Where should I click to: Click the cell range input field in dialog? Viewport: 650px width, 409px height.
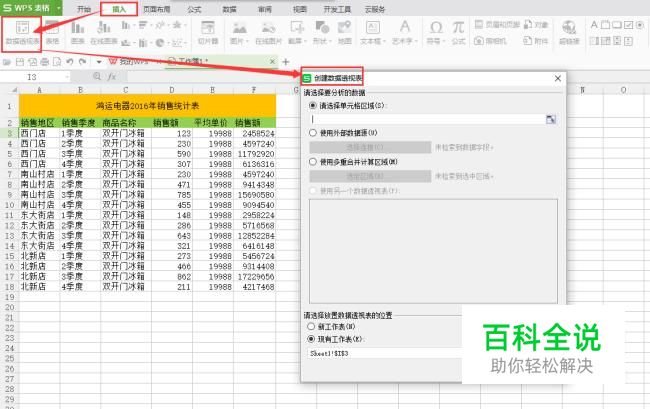tap(427, 119)
